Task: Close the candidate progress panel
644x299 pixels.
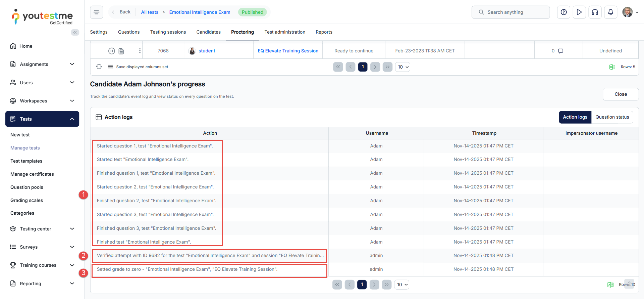Action: [621, 94]
